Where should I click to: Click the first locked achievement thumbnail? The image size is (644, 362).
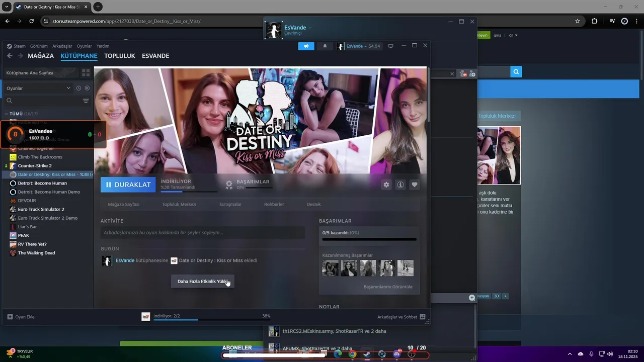[x=331, y=268]
